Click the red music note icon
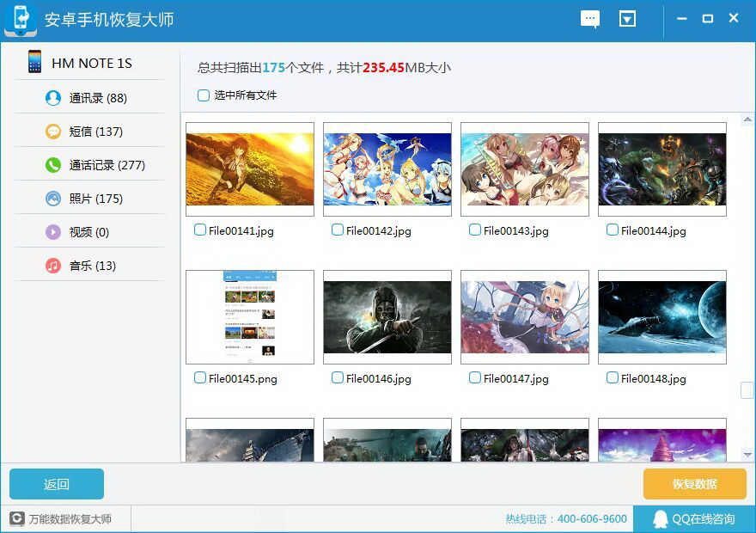This screenshot has height=533, width=756. point(53,266)
